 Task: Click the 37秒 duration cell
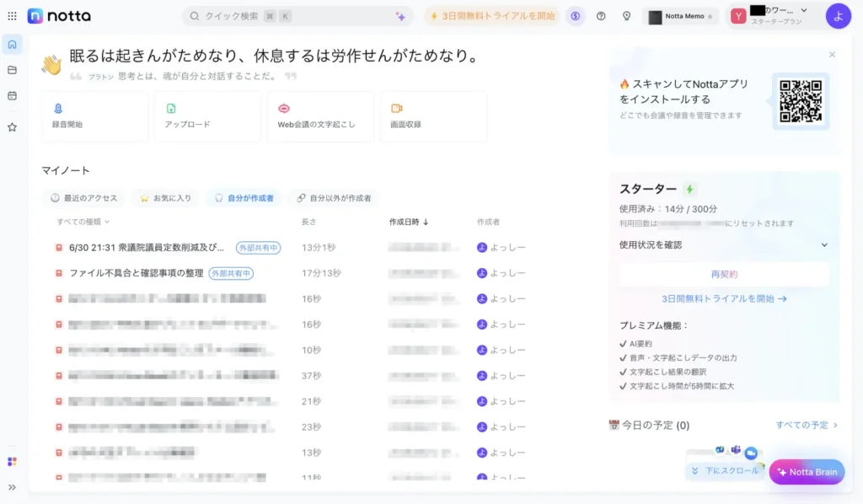click(x=311, y=376)
